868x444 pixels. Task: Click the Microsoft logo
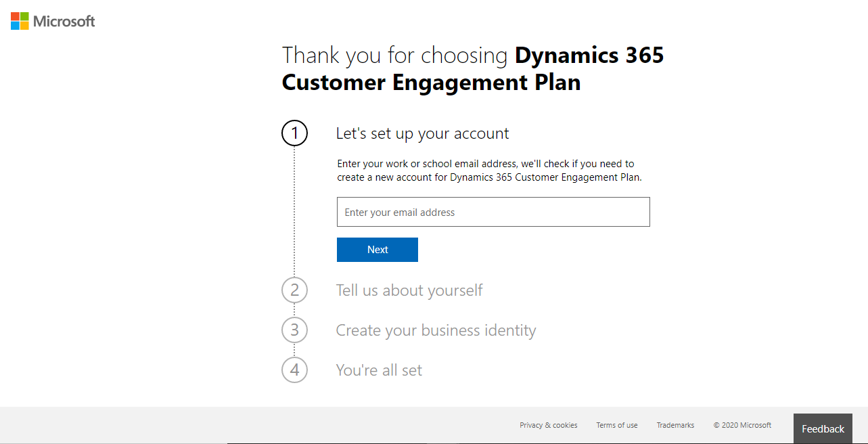(52, 20)
